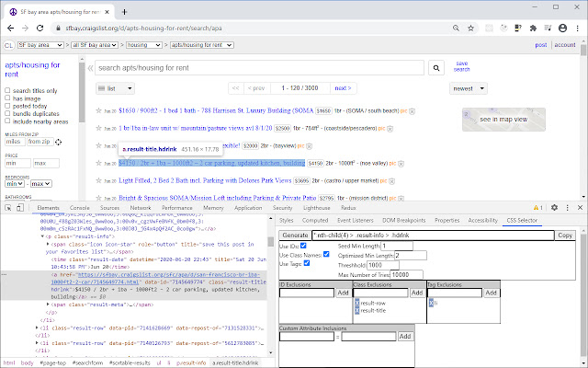Hide the noe valley $4150 listing

point(401,164)
